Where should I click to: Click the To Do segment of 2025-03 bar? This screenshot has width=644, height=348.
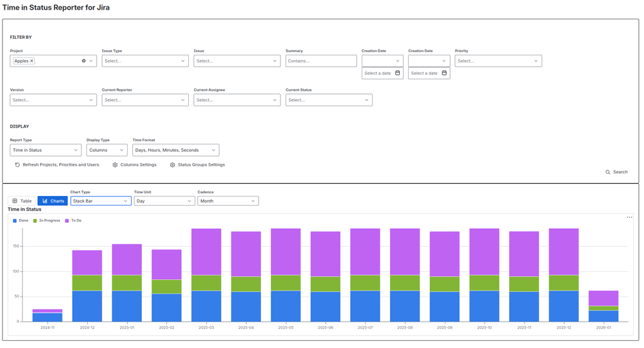206,251
